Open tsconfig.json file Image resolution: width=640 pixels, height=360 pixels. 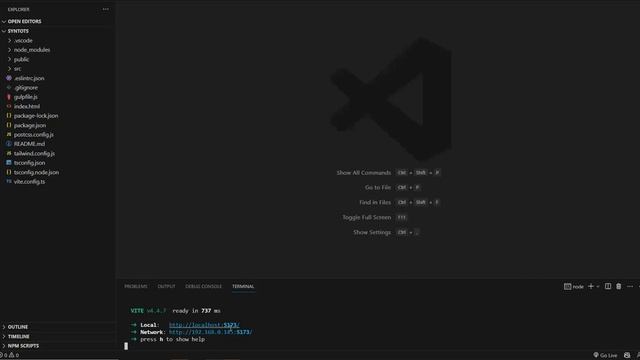click(x=29, y=162)
